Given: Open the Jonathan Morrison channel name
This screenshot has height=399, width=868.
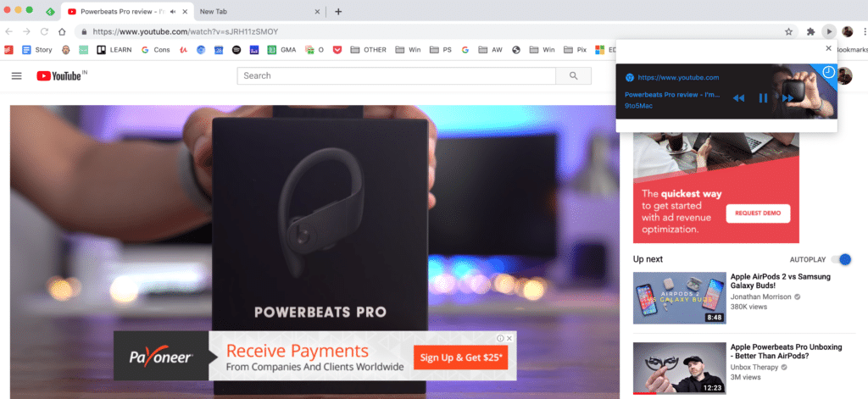Looking at the screenshot, I should click(x=761, y=296).
